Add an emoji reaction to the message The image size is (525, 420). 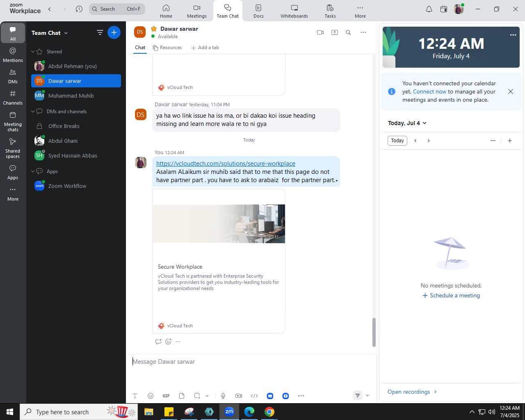click(168, 342)
